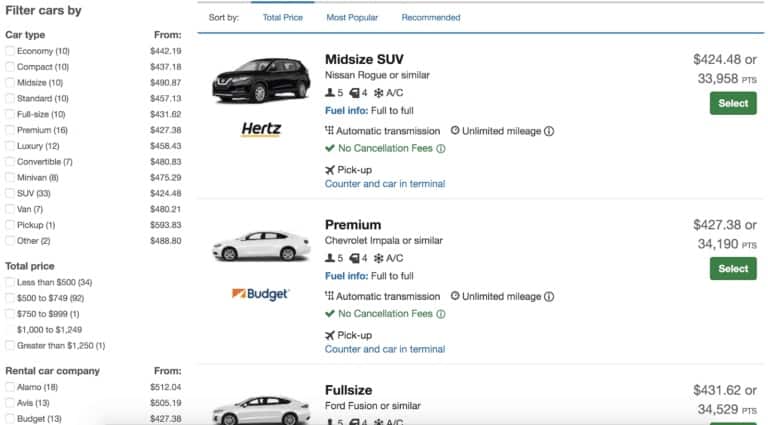Open unlimited mileage info icon for Premium car
This screenshot has height=425, width=768.
pyautogui.click(x=549, y=297)
